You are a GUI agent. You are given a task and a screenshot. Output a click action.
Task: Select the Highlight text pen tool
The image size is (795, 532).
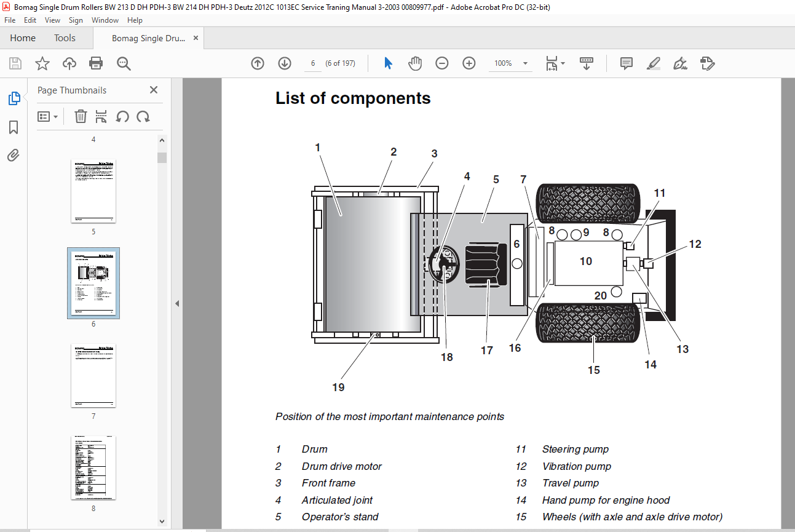pyautogui.click(x=654, y=63)
